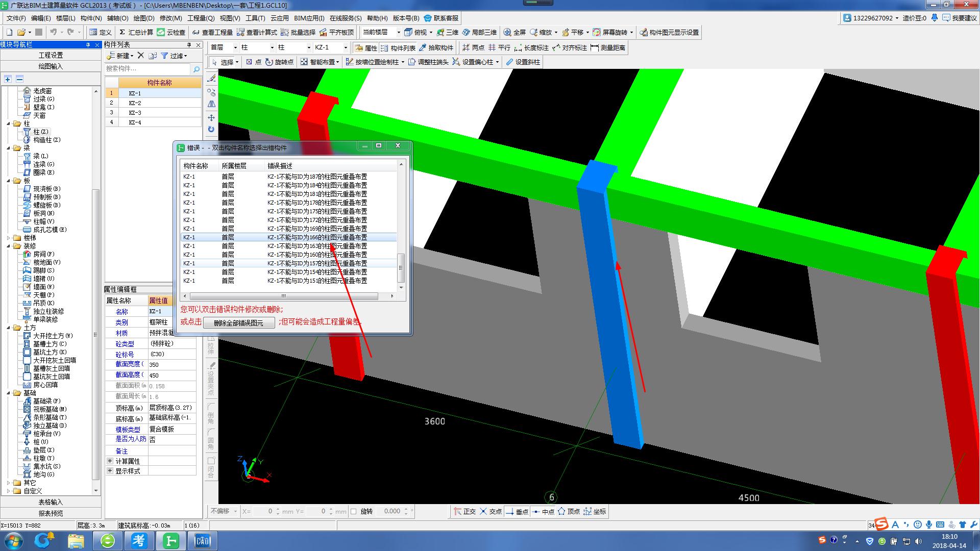Switch to 全屏 full screen view
This screenshot has width=980, height=551.
pos(514,32)
